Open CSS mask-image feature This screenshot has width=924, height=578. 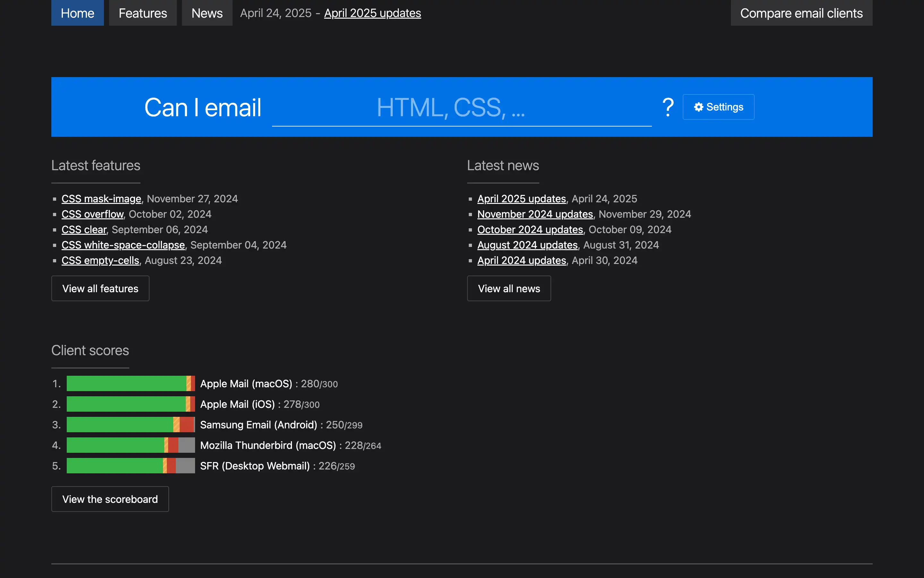(x=101, y=199)
